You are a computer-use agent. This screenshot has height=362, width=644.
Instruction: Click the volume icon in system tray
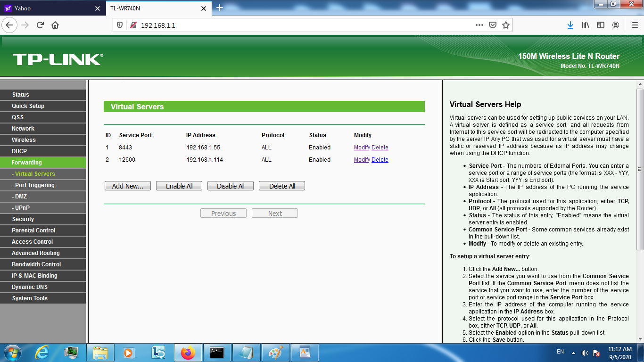pyautogui.click(x=585, y=353)
